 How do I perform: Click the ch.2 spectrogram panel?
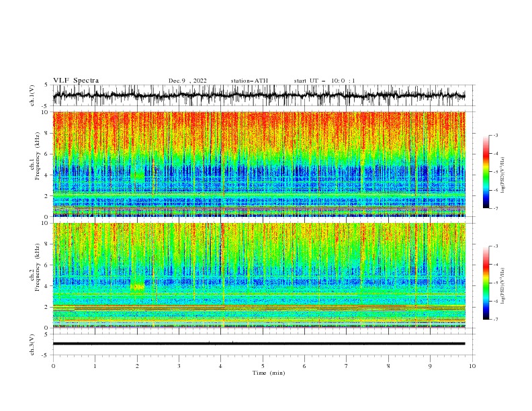pyautogui.click(x=259, y=275)
